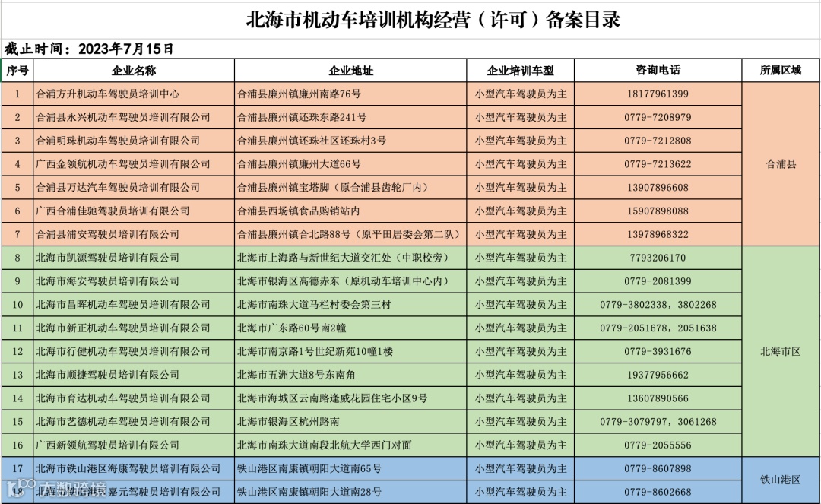Select cell 北海市艺德机动车驾驶员培训有限公司
Viewport: 821px width, 504px height.
pyautogui.click(x=134, y=422)
